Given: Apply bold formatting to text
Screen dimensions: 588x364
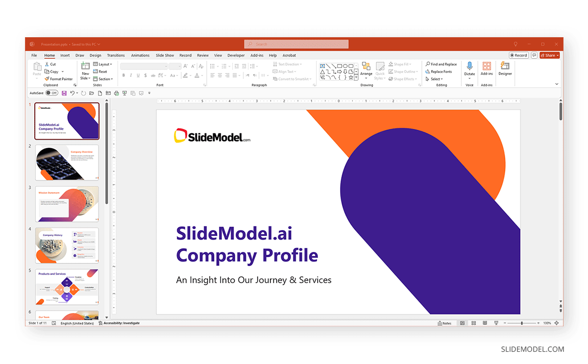Looking at the screenshot, I should point(123,75).
